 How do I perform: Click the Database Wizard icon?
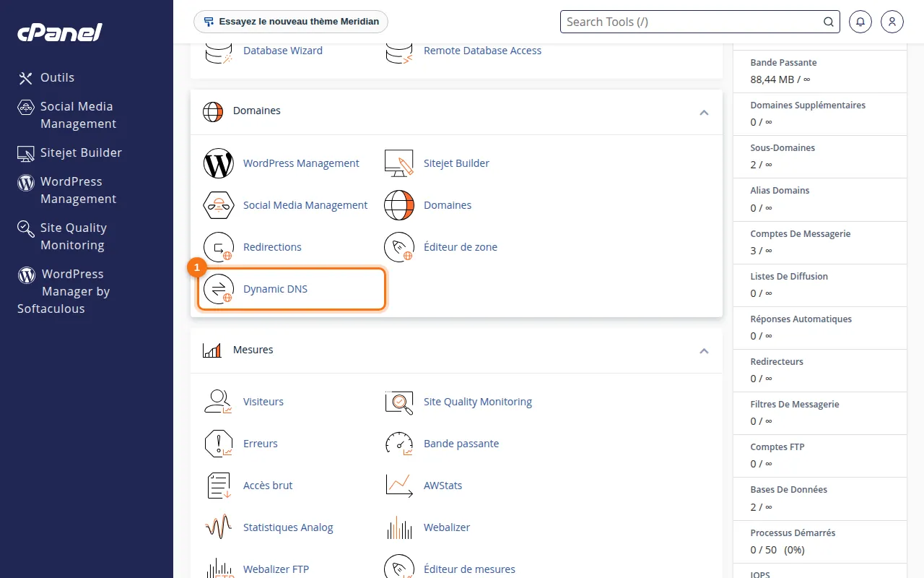pos(219,52)
